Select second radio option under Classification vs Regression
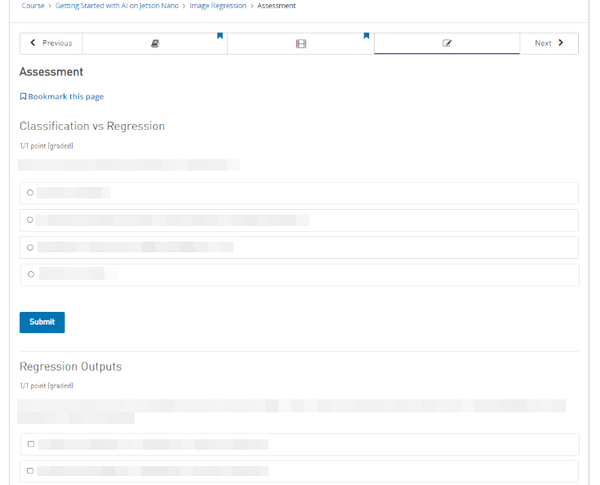 [30, 220]
